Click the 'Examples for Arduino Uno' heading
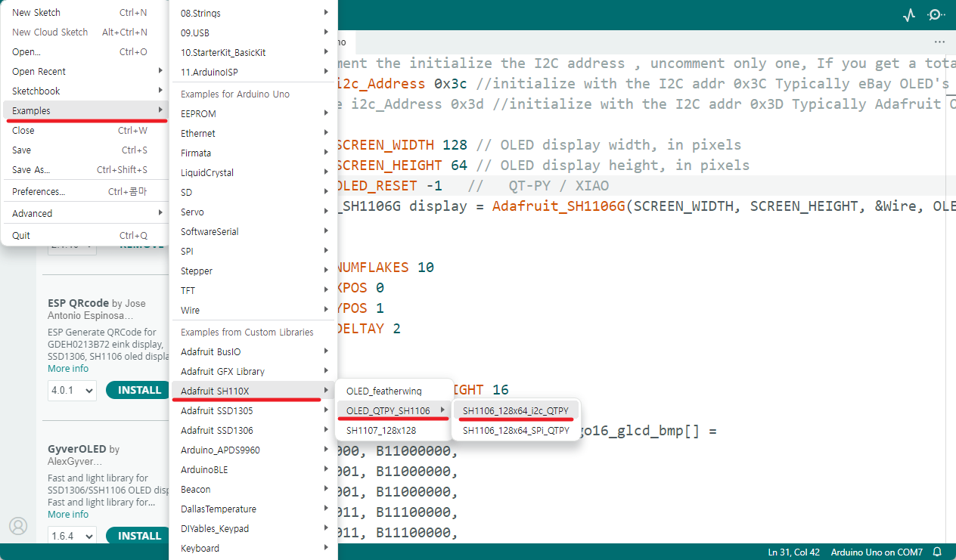 coord(235,94)
